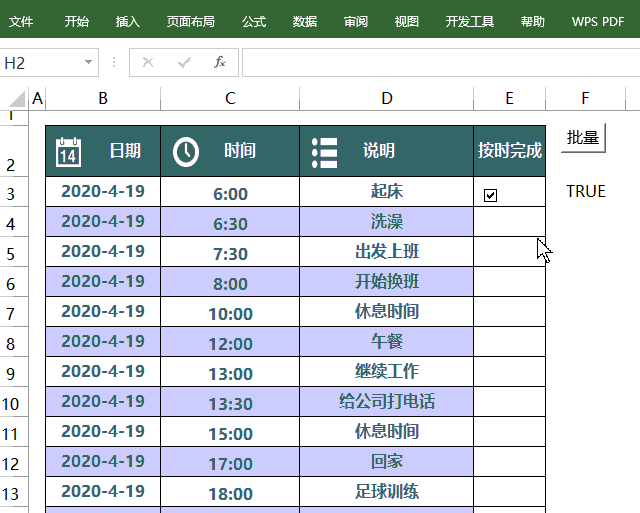This screenshot has width=640, height=513.
Task: Click the insert function fx icon
Action: point(220,62)
